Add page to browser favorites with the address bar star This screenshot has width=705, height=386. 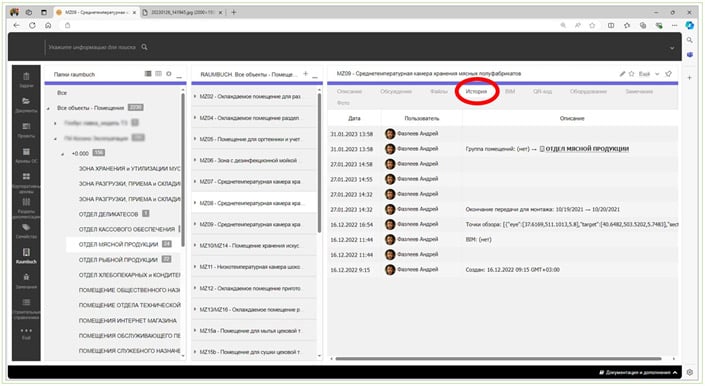[x=592, y=26]
